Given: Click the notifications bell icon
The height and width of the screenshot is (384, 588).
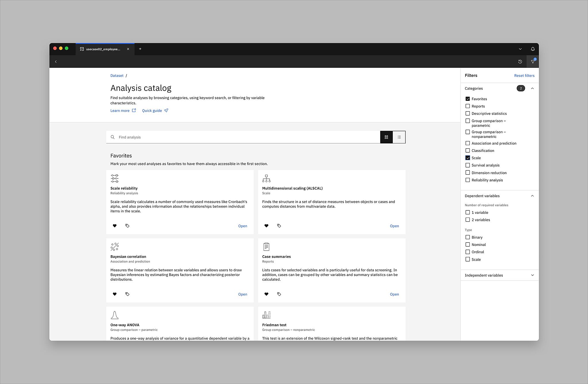Looking at the screenshot, I should (x=533, y=49).
